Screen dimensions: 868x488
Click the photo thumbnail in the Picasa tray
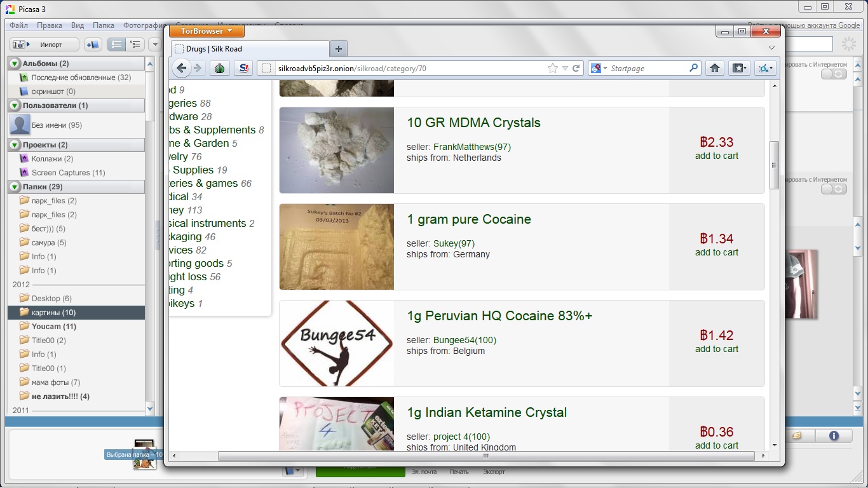144,454
